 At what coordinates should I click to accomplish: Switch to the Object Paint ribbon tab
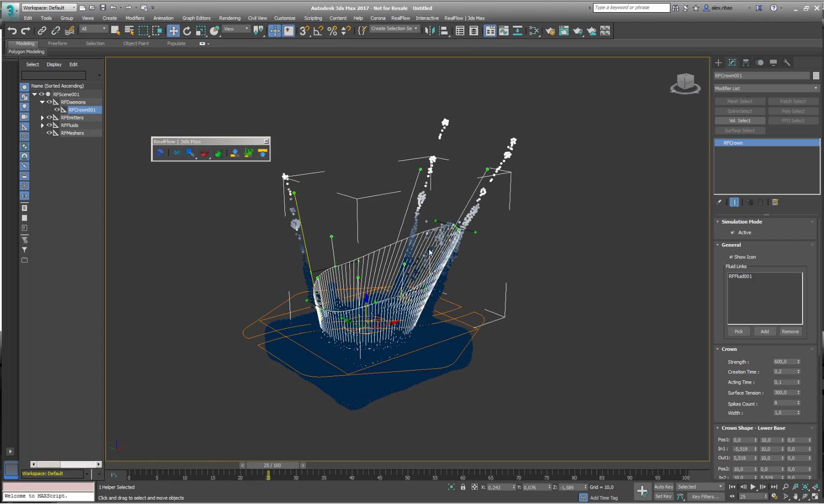(x=136, y=43)
